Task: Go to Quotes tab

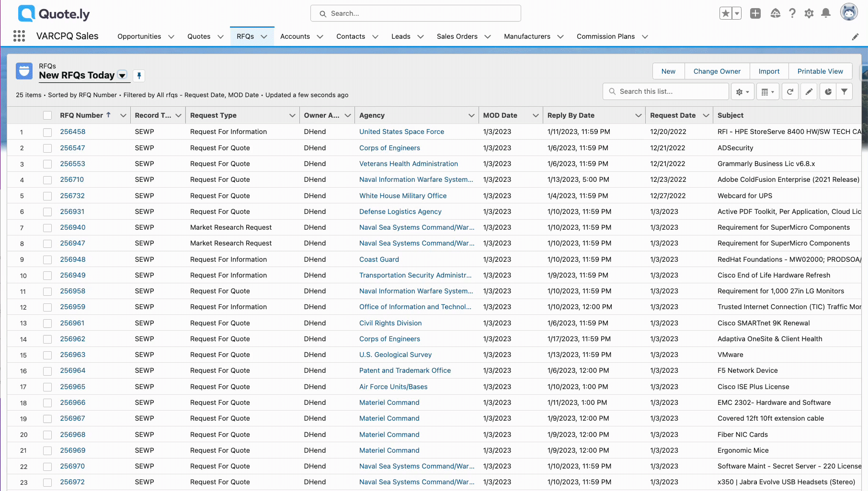Action: pos(199,36)
